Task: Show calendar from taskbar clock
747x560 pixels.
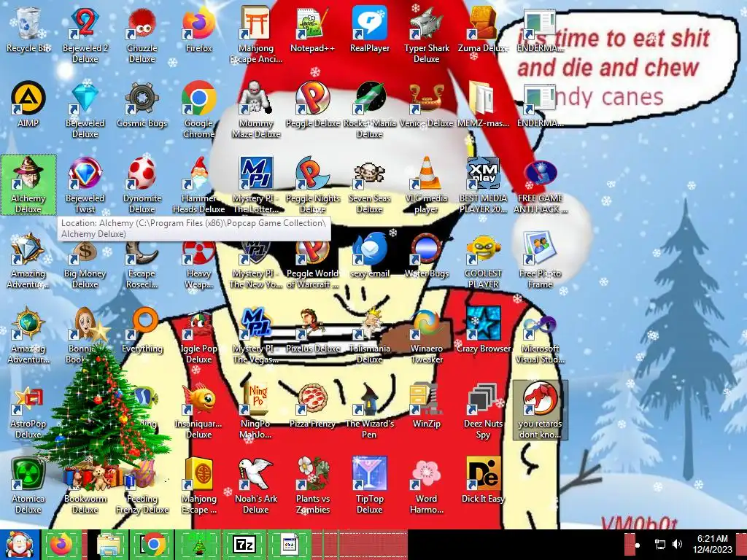Action: [712, 544]
